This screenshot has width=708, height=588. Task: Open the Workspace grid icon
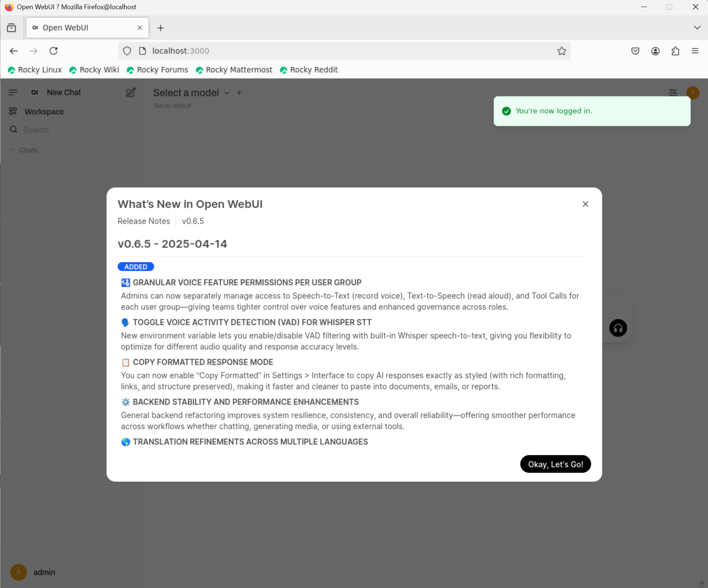pyautogui.click(x=13, y=111)
